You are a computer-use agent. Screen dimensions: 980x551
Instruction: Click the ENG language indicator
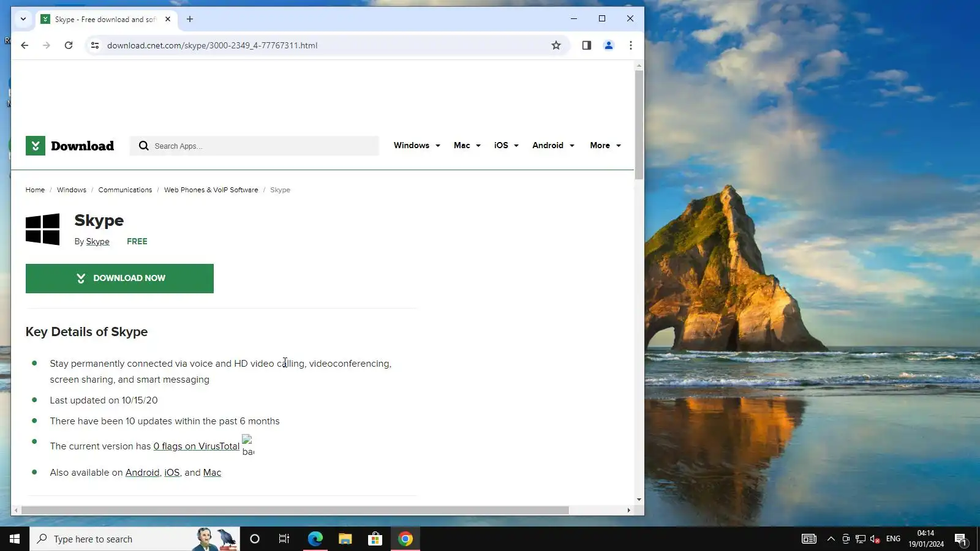894,539
